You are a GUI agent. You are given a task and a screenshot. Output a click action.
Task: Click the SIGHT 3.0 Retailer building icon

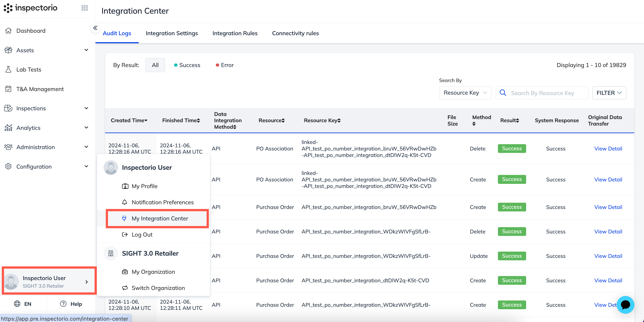pos(111,253)
